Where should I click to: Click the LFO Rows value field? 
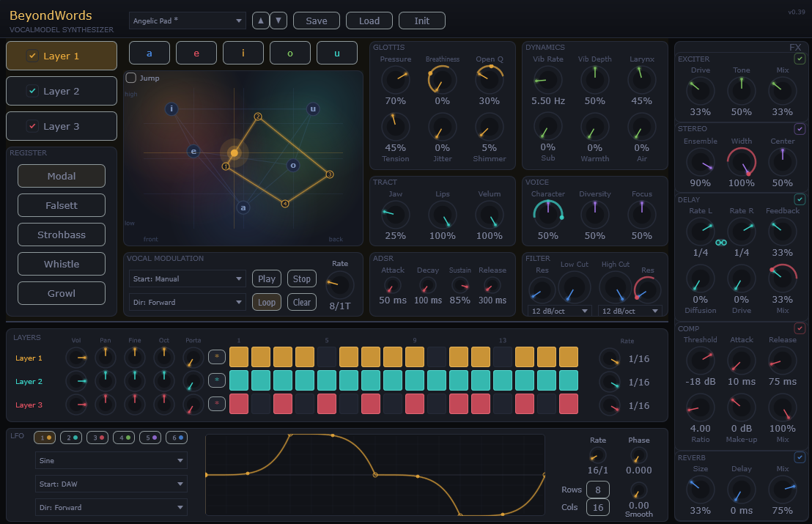pos(598,490)
